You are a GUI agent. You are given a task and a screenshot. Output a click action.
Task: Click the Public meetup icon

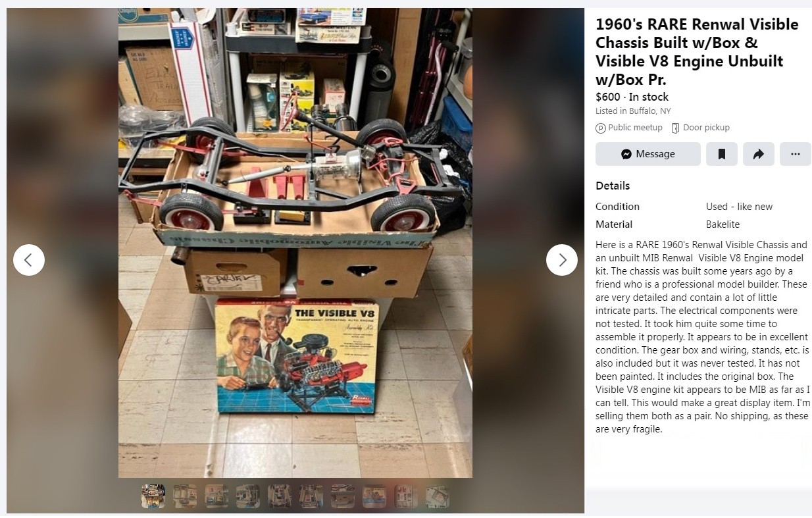tap(601, 128)
